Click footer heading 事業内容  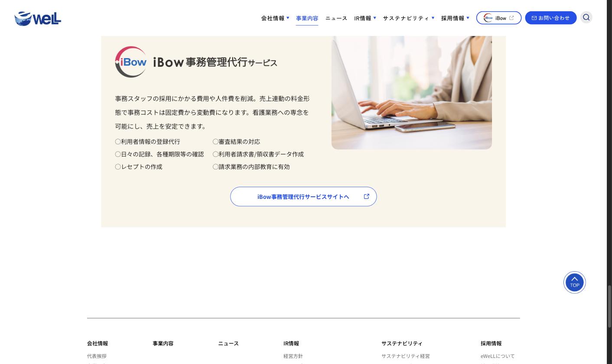tap(163, 343)
